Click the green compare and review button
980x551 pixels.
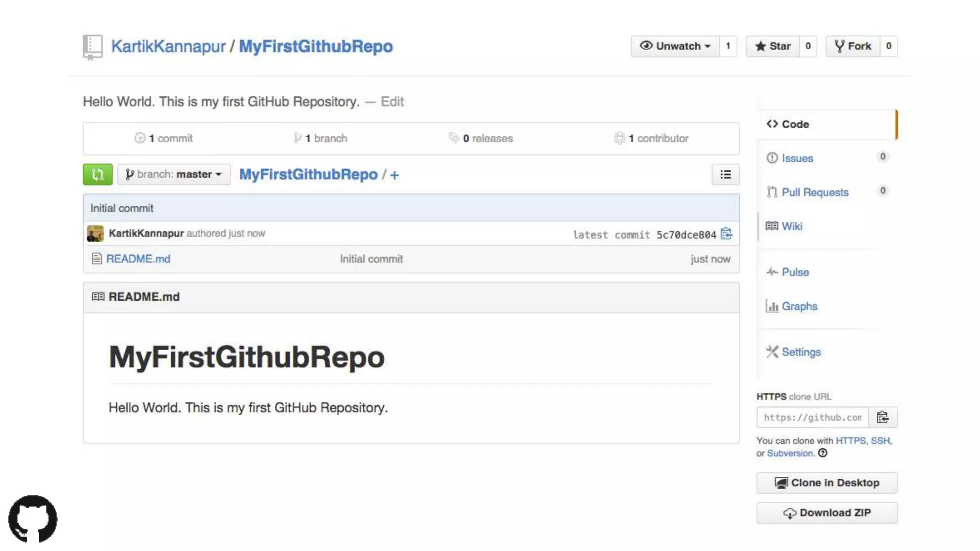(x=97, y=175)
